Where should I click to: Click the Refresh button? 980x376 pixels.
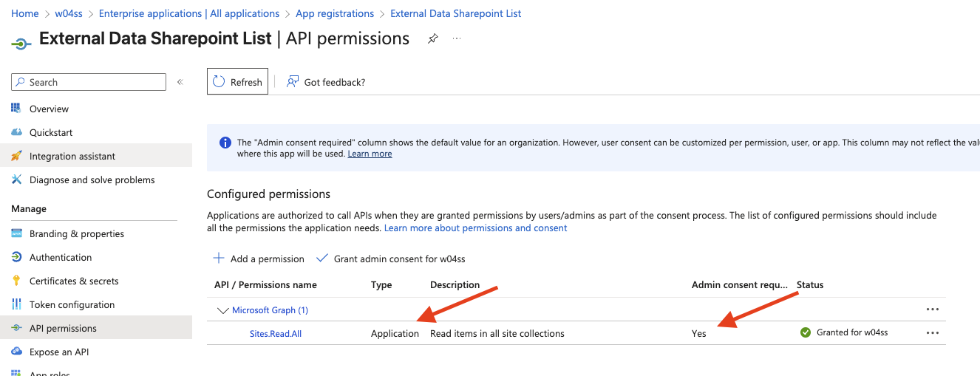237,82
